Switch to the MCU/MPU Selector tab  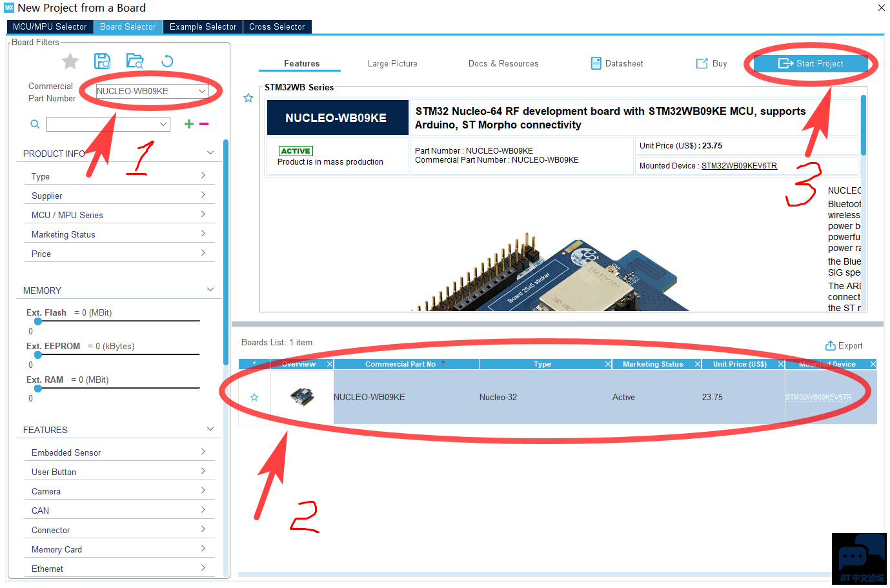[50, 27]
